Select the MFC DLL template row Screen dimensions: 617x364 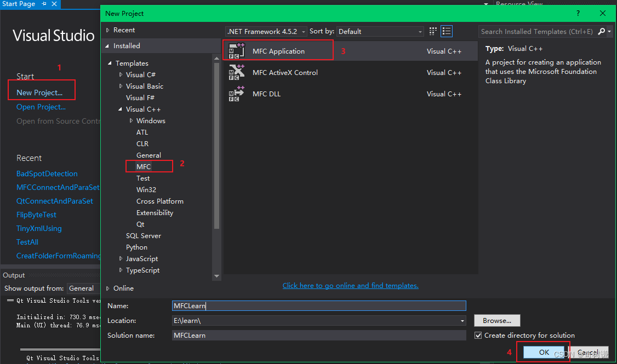coord(351,94)
